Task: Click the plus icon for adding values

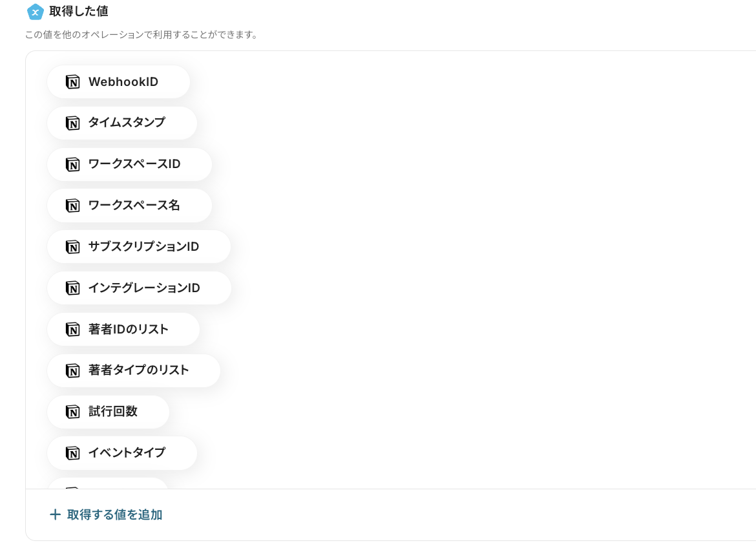Action: point(56,515)
